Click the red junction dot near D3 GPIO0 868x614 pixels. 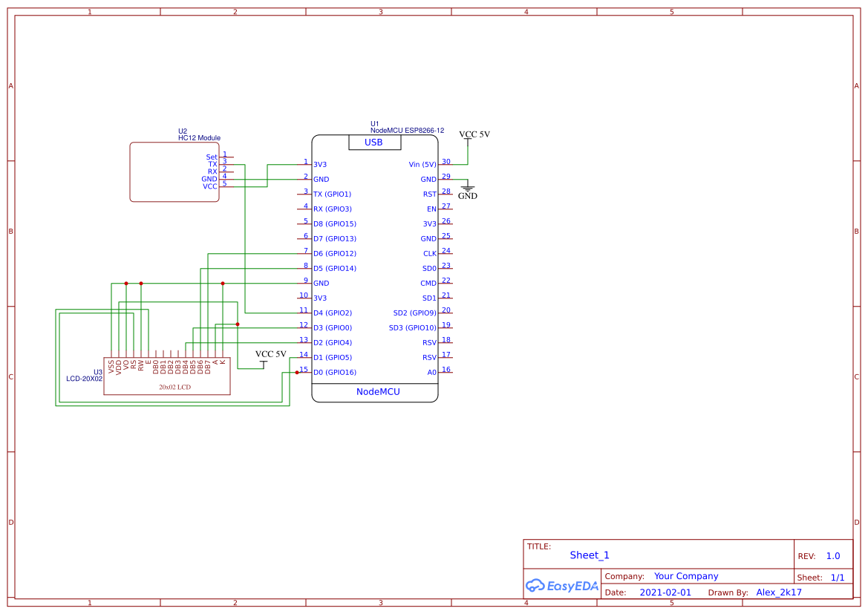[x=237, y=324]
